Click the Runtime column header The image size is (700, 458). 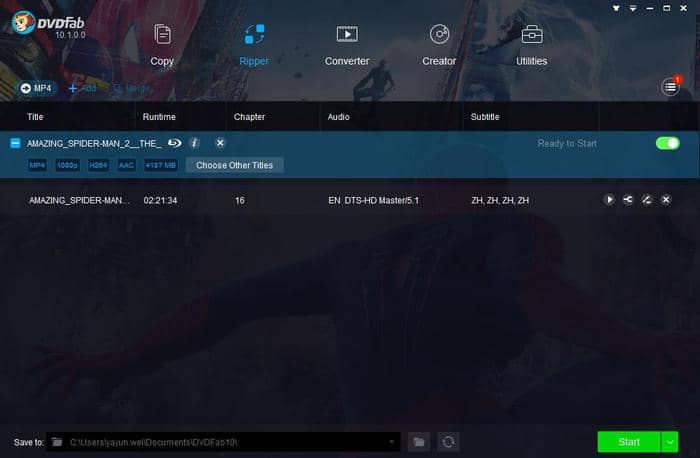click(159, 117)
